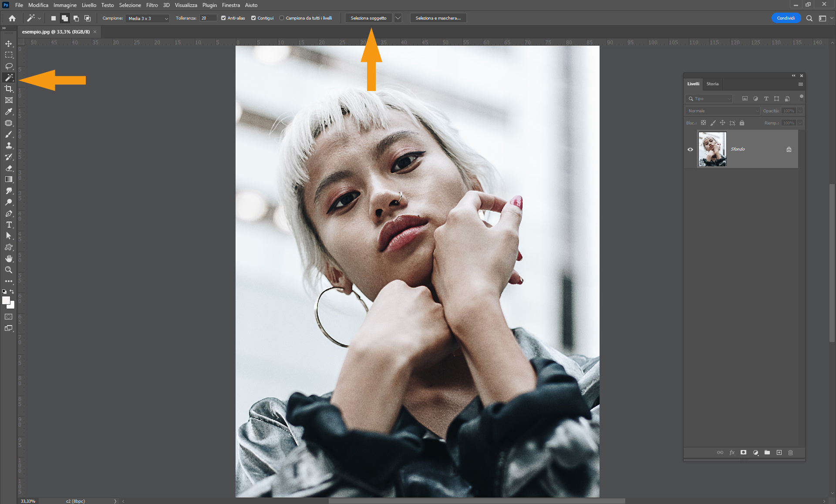
Task: Select the Move tool
Action: pos(9,44)
